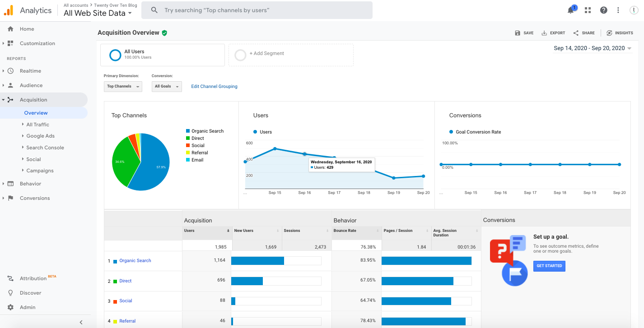Click the help question mark icon
Image resolution: width=644 pixels, height=328 pixels.
[603, 10]
